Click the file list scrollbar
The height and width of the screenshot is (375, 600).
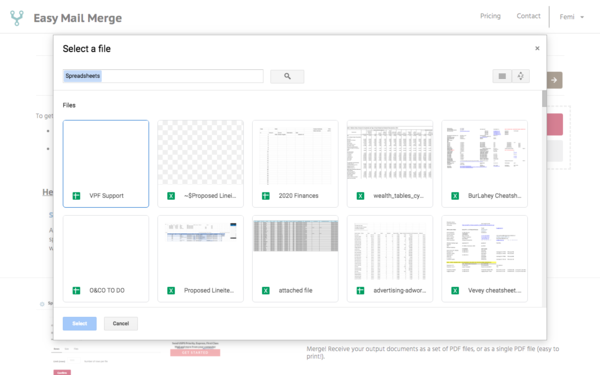point(544,99)
